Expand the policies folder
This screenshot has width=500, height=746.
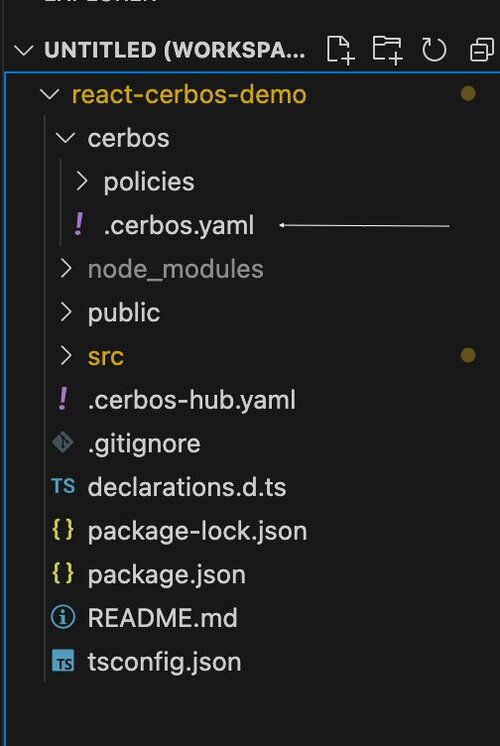(82, 181)
